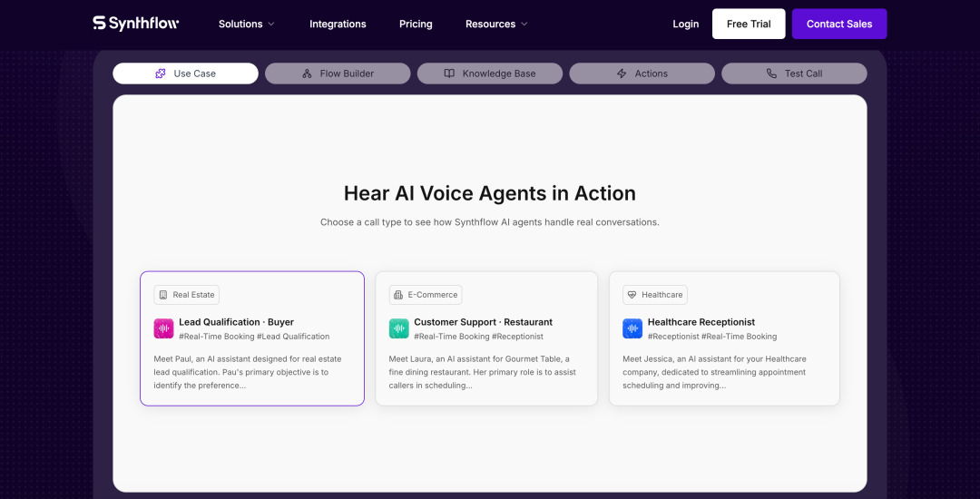Click the chevron next to Resources
The width and height of the screenshot is (980, 499).
[524, 24]
